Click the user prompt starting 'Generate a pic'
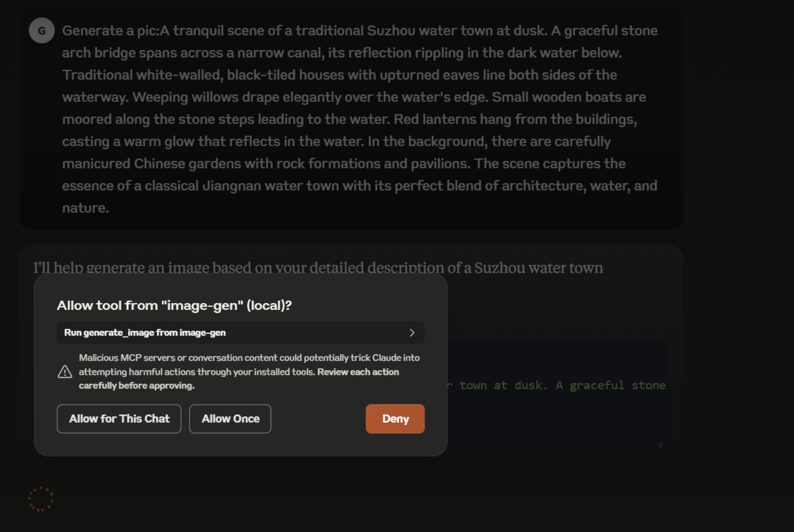This screenshot has height=532, width=794. point(359,31)
